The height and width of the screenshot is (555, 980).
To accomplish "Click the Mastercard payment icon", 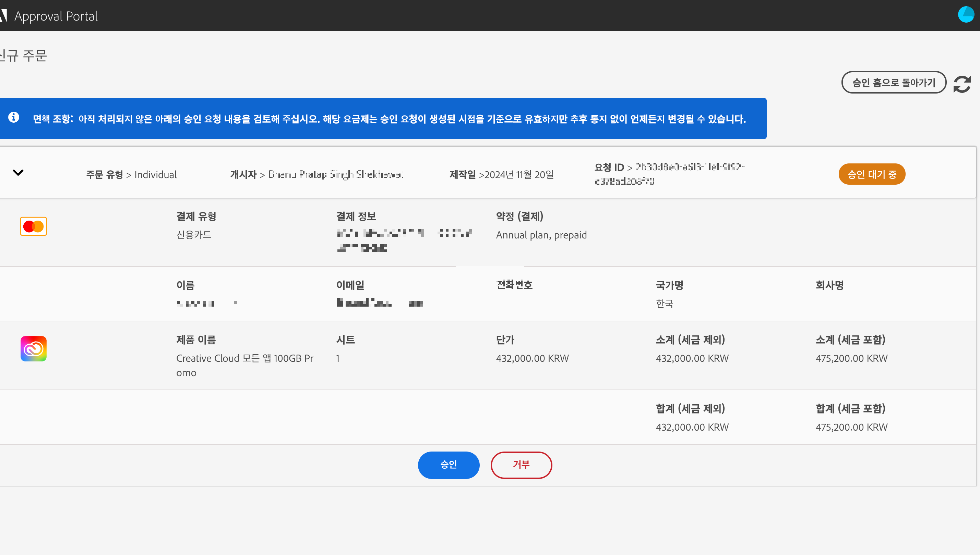I will [34, 226].
